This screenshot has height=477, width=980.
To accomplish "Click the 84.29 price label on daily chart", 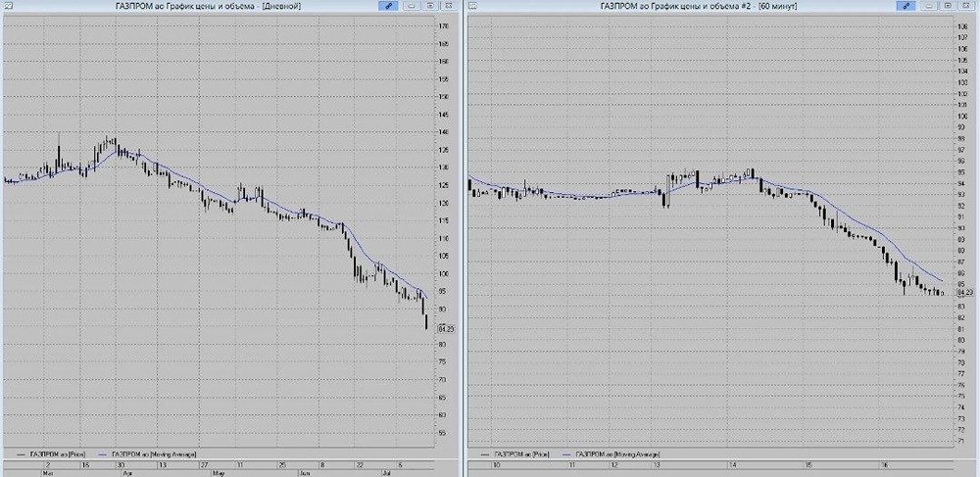I will tap(446, 328).
